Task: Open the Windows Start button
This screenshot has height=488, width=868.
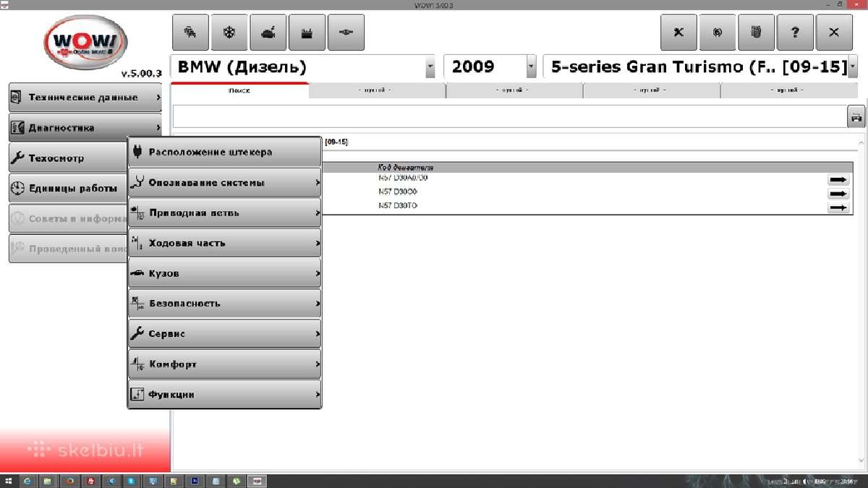Action: tap(8, 481)
